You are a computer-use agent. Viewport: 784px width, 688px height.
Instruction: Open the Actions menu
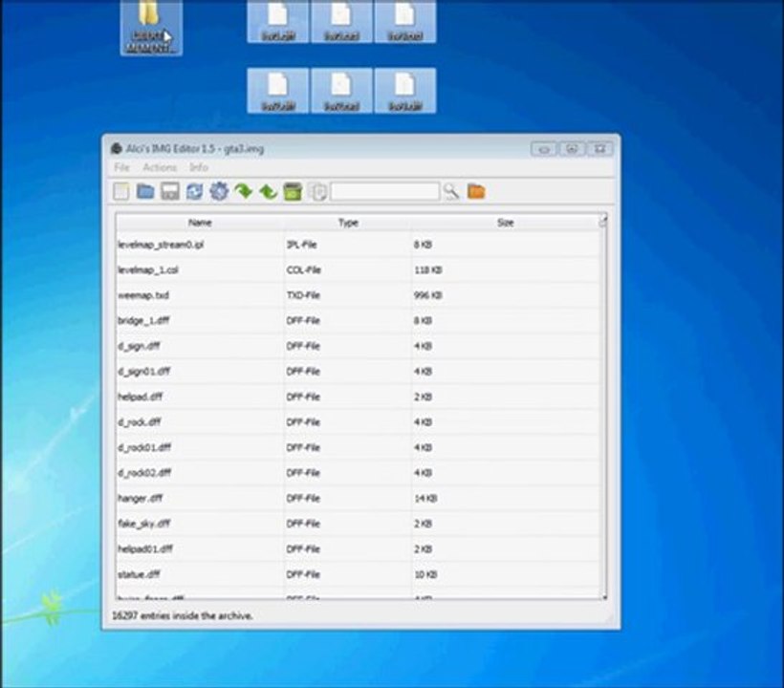(x=160, y=167)
